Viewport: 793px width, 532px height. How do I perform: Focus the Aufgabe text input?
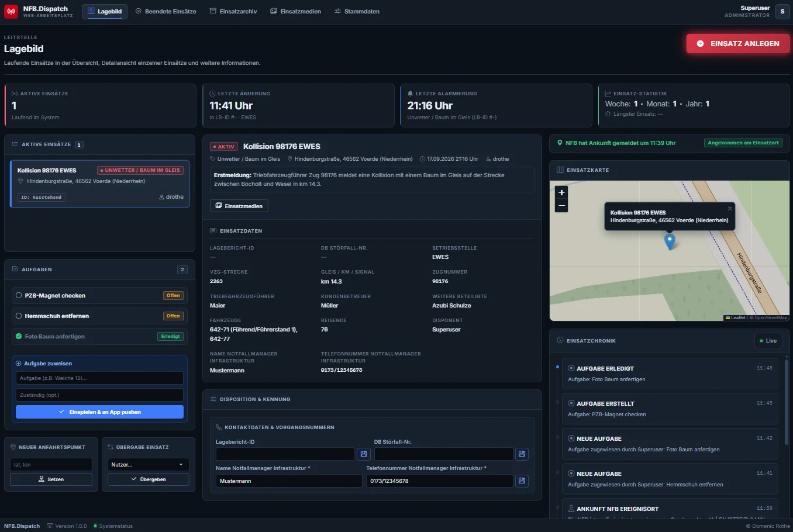pyautogui.click(x=99, y=378)
